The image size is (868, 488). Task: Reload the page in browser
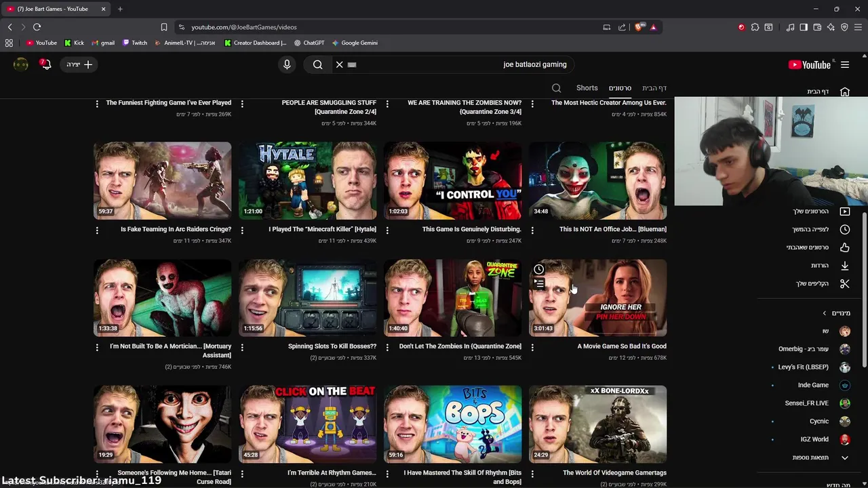click(37, 27)
